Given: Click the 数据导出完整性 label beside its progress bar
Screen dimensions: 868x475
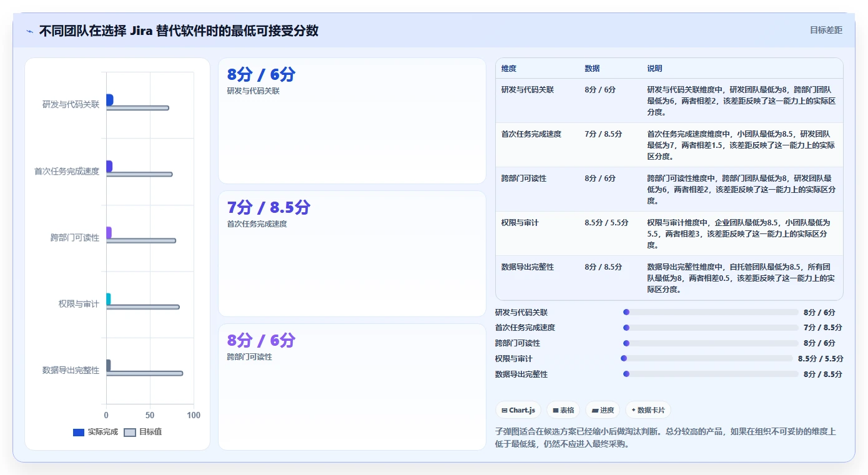Looking at the screenshot, I should coord(521,374).
